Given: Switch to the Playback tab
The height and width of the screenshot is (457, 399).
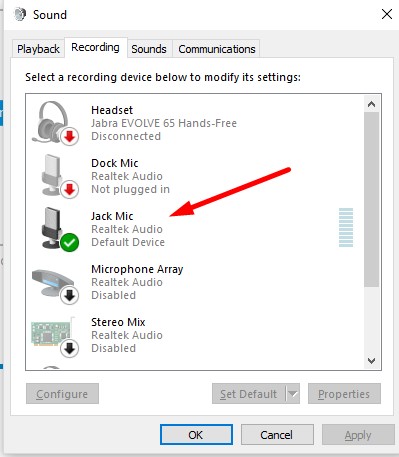Looking at the screenshot, I should click(38, 49).
